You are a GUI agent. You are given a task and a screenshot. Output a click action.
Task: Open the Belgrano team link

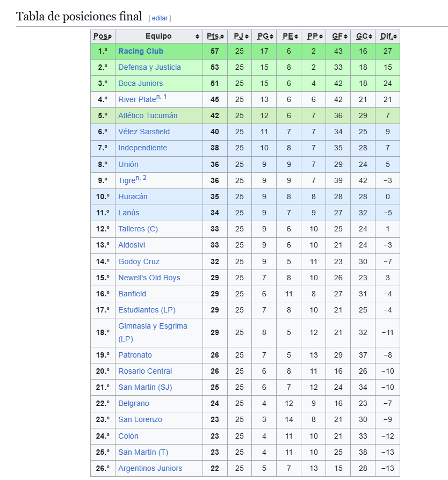(134, 403)
